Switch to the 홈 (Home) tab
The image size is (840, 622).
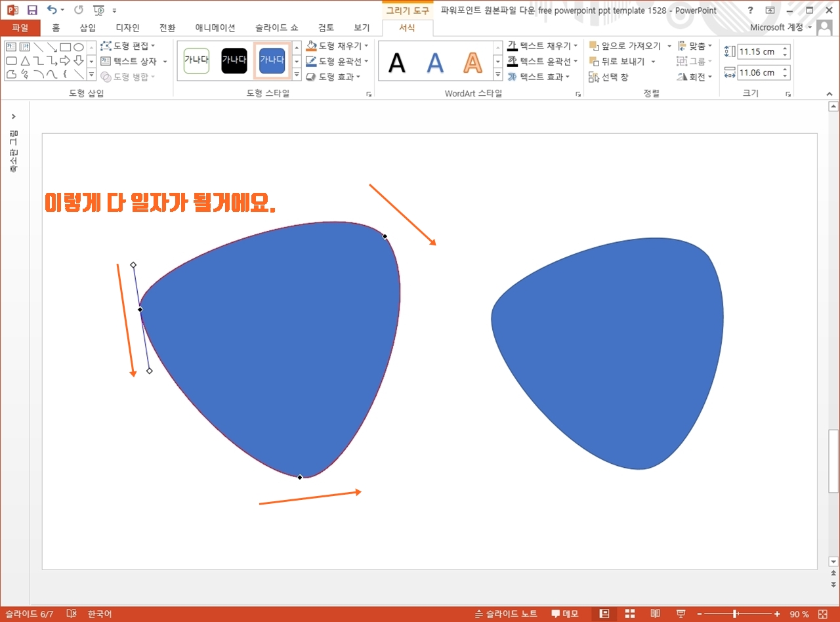click(56, 28)
